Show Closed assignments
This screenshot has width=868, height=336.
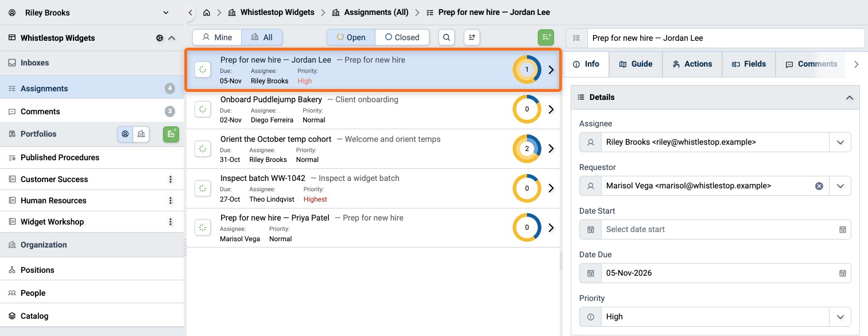point(402,37)
